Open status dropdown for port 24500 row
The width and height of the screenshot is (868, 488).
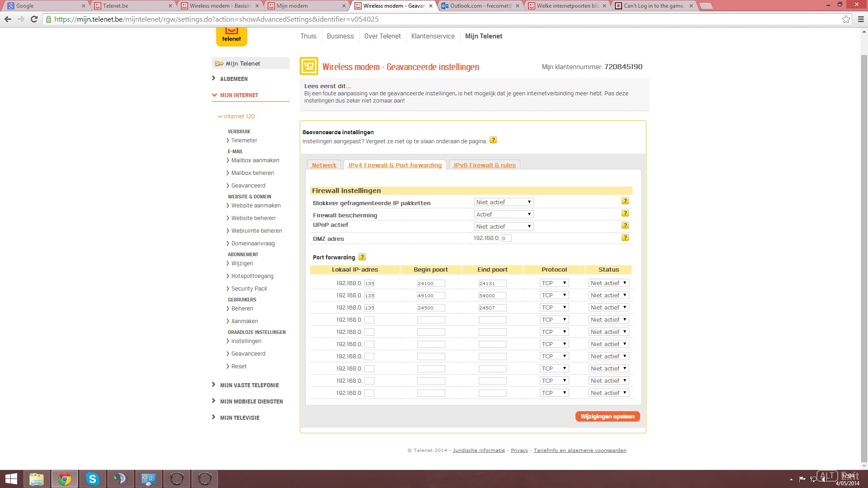[609, 307]
